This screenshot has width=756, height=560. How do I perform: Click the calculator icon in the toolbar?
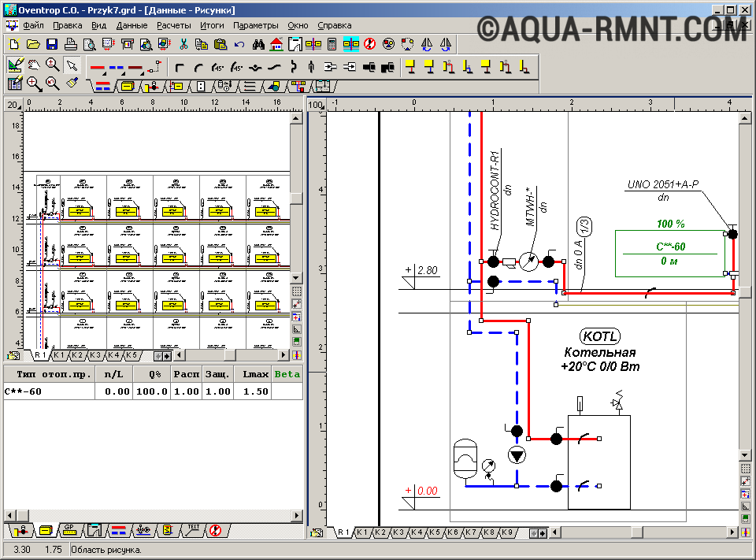(332, 44)
